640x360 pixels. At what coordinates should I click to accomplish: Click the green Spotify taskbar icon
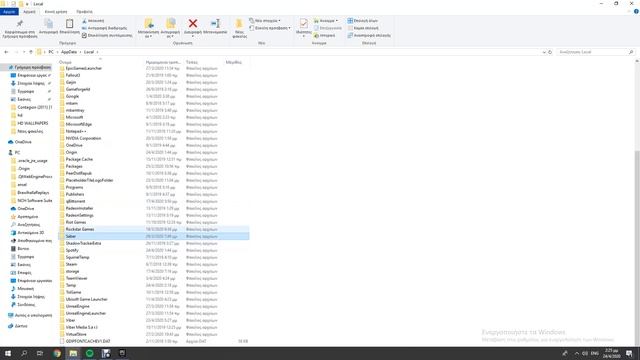(89, 353)
